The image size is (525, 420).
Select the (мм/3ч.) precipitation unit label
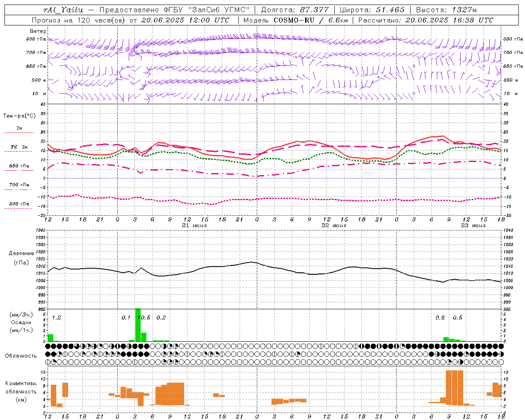pyautogui.click(x=21, y=315)
